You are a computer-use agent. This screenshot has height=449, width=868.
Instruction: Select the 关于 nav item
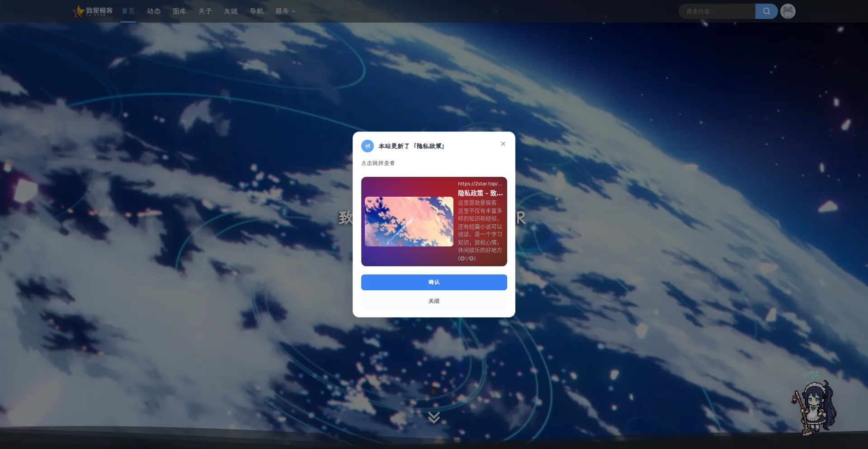point(205,11)
